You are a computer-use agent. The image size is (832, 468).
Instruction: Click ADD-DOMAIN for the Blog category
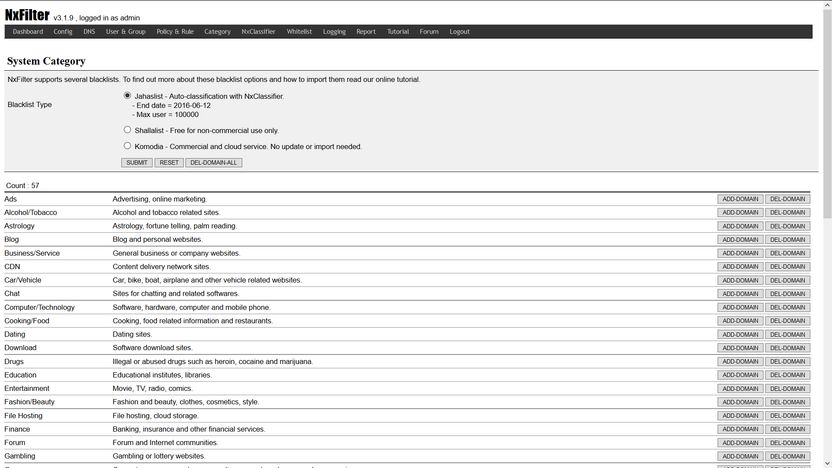point(740,239)
